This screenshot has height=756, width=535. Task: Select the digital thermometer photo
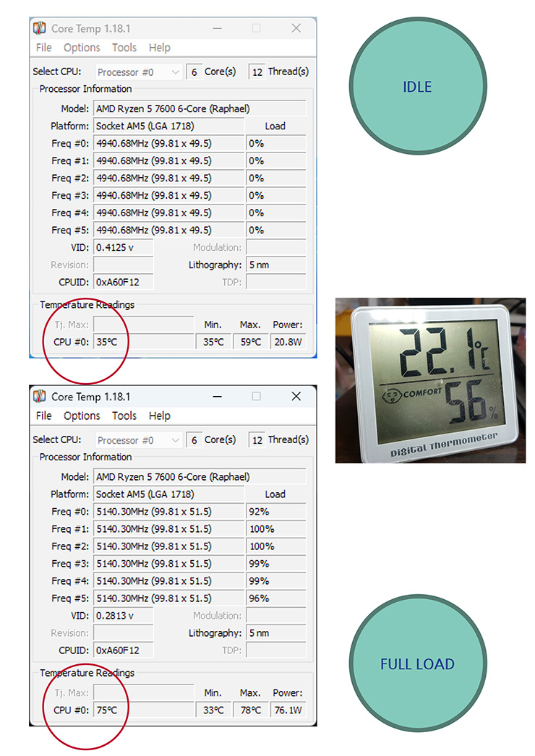pos(432,380)
